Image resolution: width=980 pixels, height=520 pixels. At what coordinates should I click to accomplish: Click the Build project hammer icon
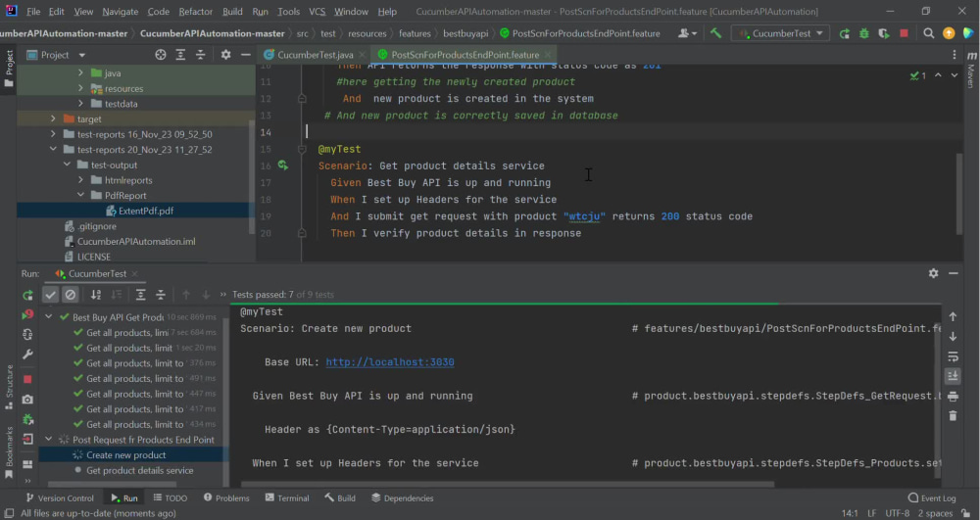[x=715, y=33]
